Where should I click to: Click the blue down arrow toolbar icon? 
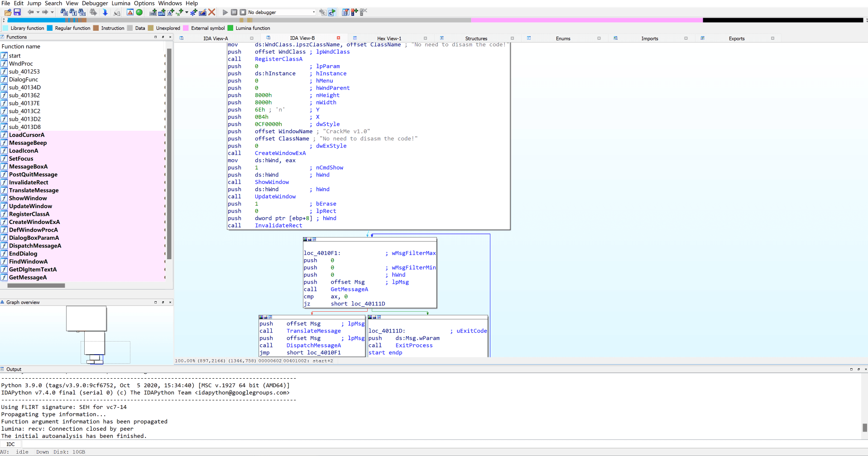click(105, 12)
